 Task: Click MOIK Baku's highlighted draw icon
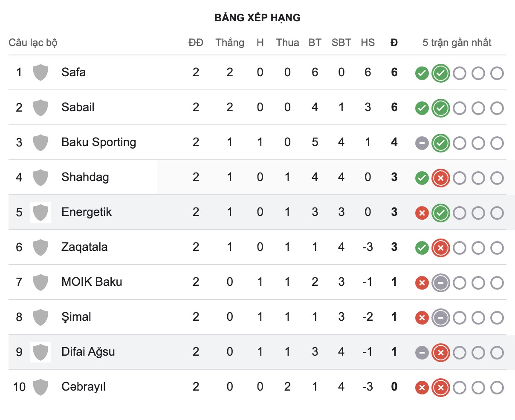coord(440,283)
